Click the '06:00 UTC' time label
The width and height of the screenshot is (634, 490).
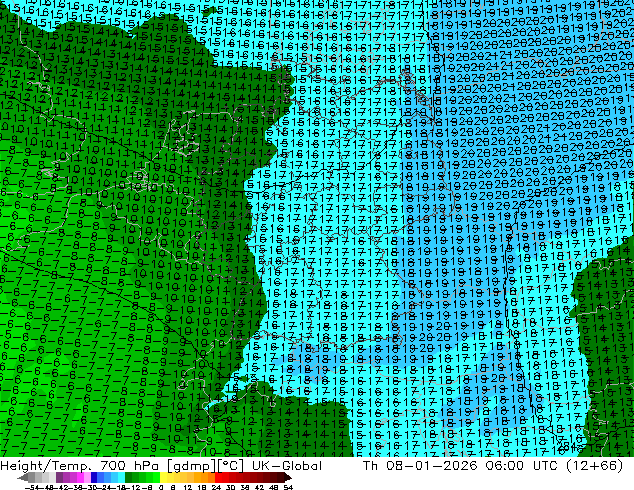click(524, 465)
